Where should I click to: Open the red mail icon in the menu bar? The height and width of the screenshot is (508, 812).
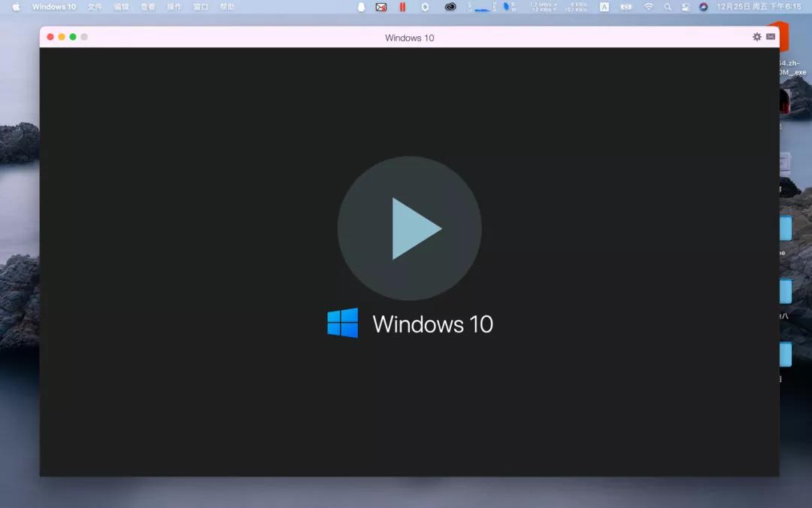coord(379,7)
